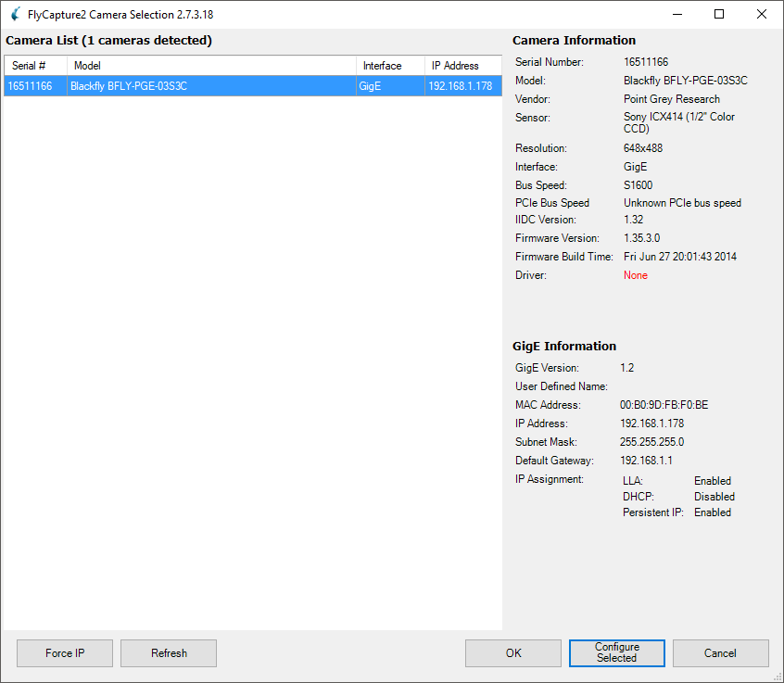This screenshot has height=683, width=784.
Task: Maximize the FlyCapture2 window
Action: click(x=719, y=14)
